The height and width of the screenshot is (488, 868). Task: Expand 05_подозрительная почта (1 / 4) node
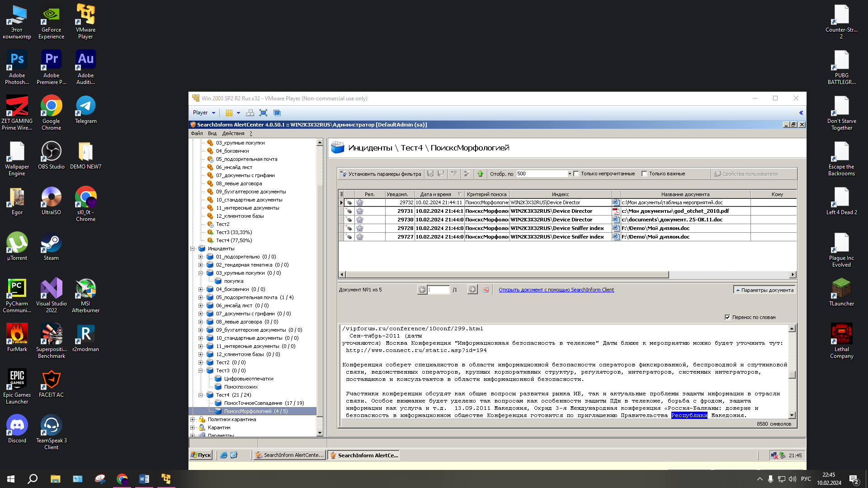coord(201,297)
